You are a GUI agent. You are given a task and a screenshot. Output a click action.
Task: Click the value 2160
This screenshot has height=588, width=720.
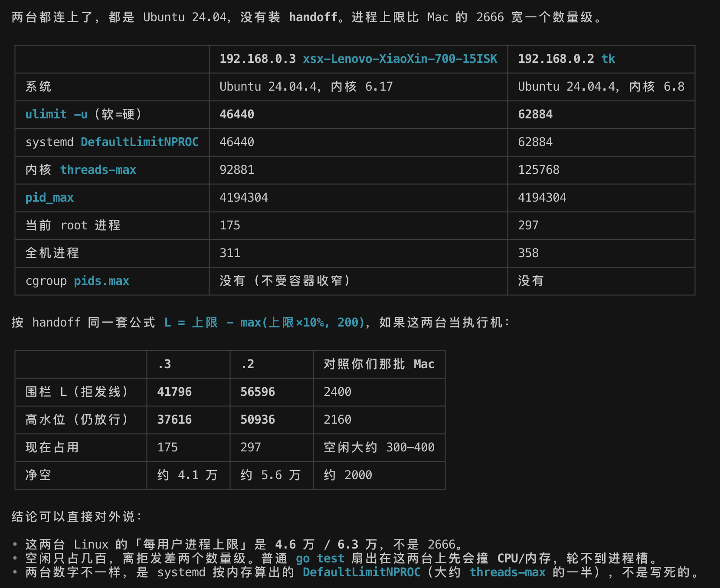point(337,420)
